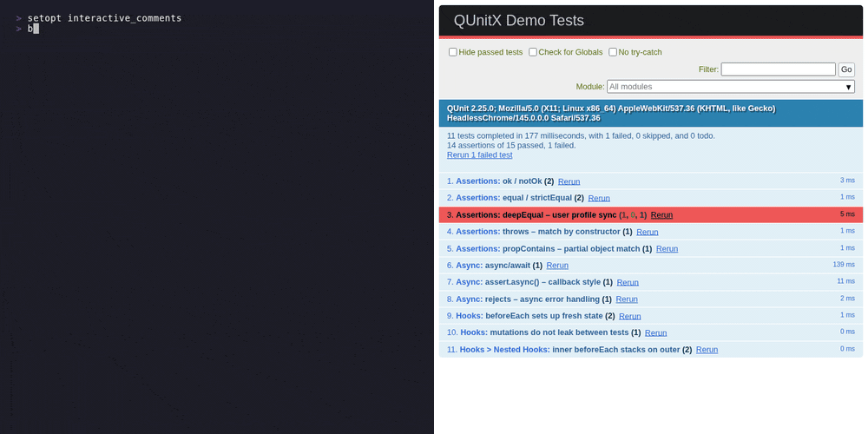Click the '11 ms' runtime of test 7
Screen dimensions: 868x434
845,281
